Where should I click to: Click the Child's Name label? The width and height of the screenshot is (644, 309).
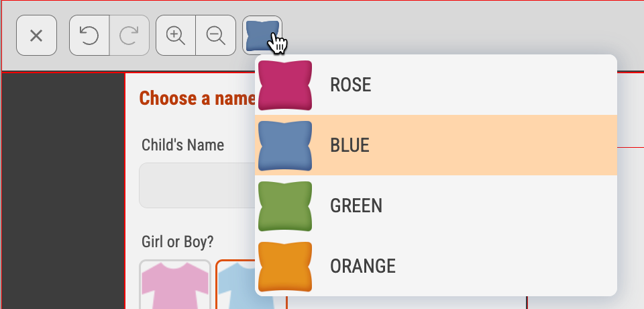(182, 145)
